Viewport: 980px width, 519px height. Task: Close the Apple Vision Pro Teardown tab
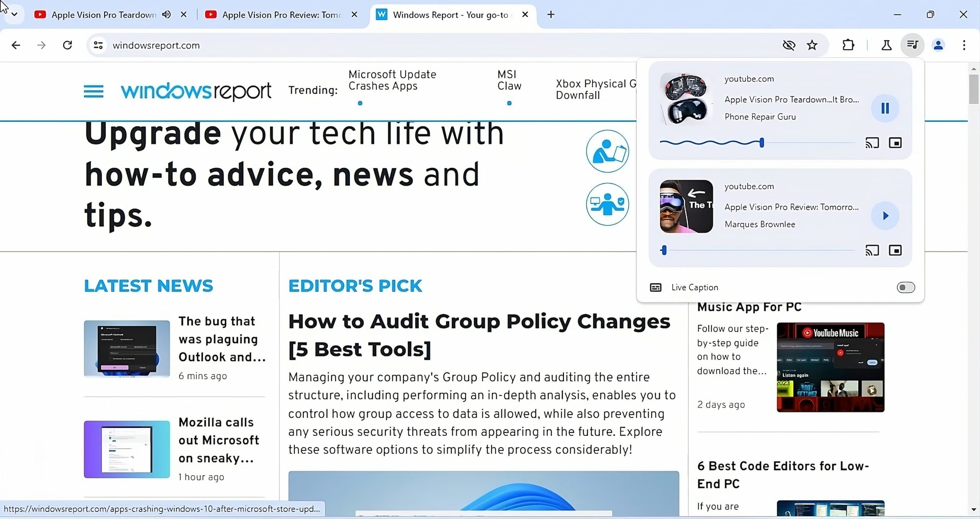184,15
